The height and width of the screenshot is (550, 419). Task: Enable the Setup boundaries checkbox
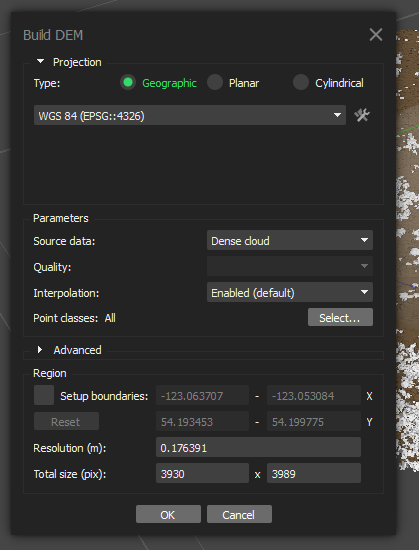click(x=44, y=395)
